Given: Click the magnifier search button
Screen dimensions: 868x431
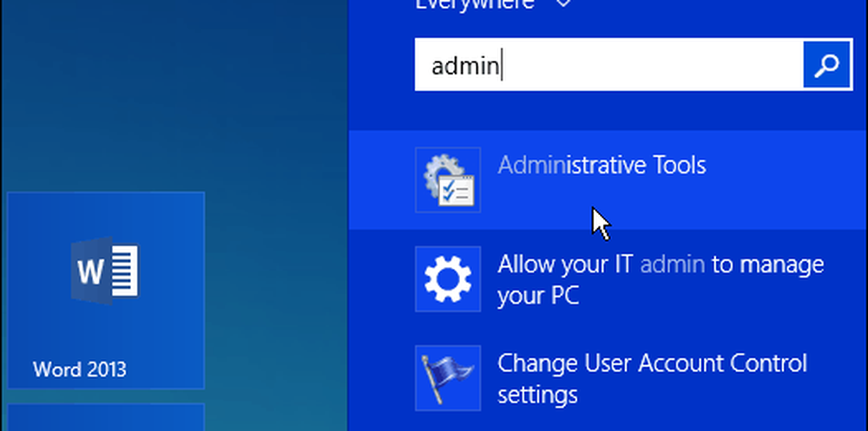Looking at the screenshot, I should click(827, 65).
